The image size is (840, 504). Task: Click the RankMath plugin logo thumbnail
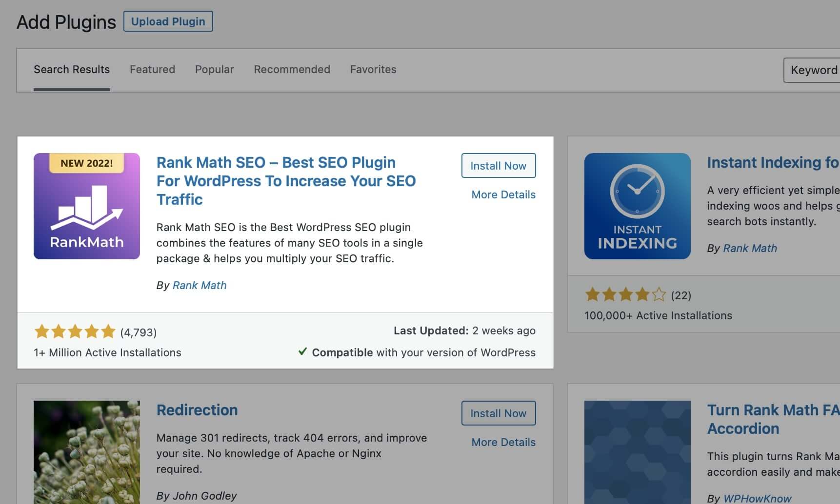pyautogui.click(x=87, y=206)
